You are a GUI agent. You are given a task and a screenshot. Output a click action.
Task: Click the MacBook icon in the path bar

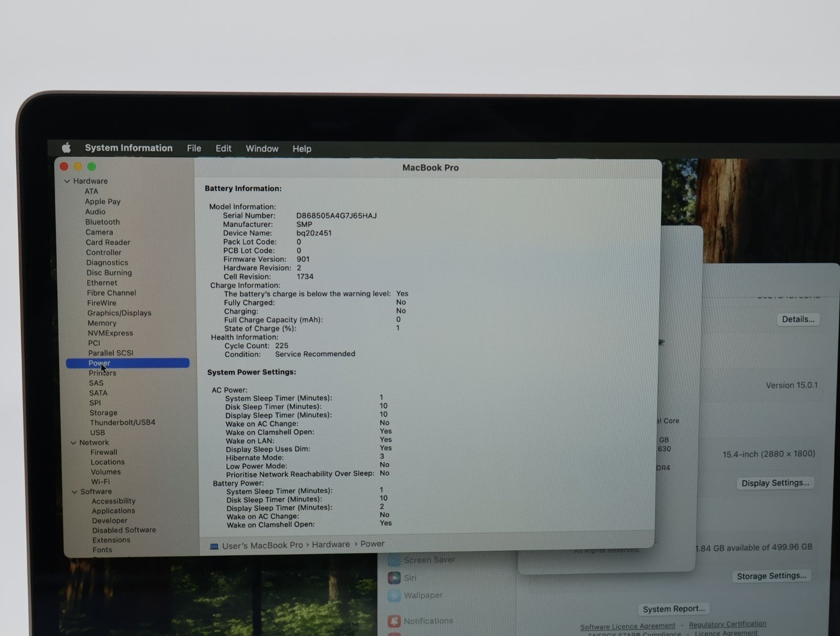click(x=214, y=546)
